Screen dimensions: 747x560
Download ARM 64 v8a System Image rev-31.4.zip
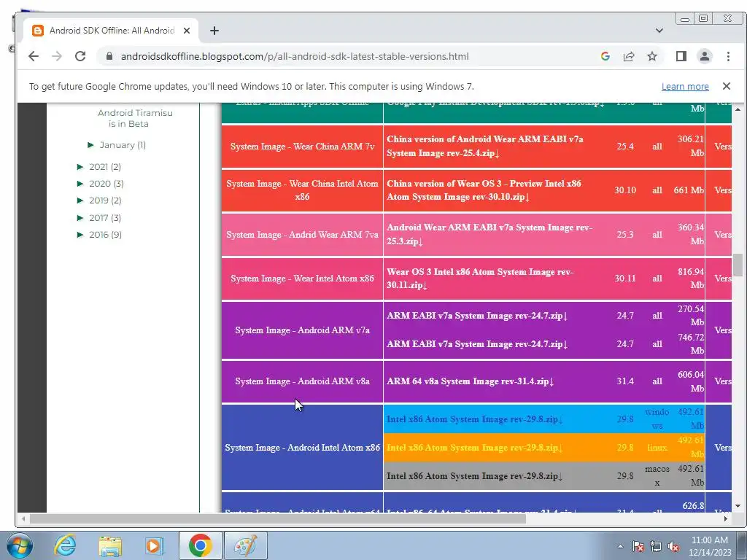[471, 381]
